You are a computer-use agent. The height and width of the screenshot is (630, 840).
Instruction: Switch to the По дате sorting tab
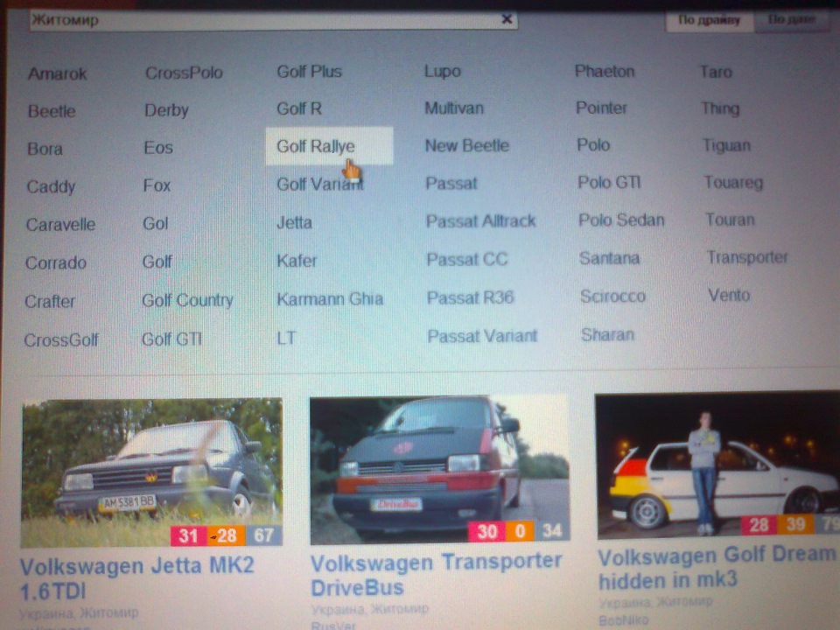point(792,20)
